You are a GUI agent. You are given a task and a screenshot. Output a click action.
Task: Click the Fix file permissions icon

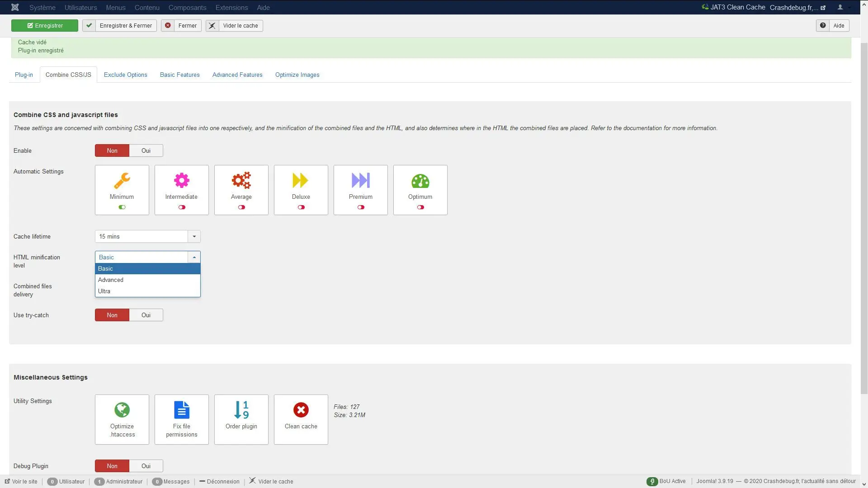181,410
